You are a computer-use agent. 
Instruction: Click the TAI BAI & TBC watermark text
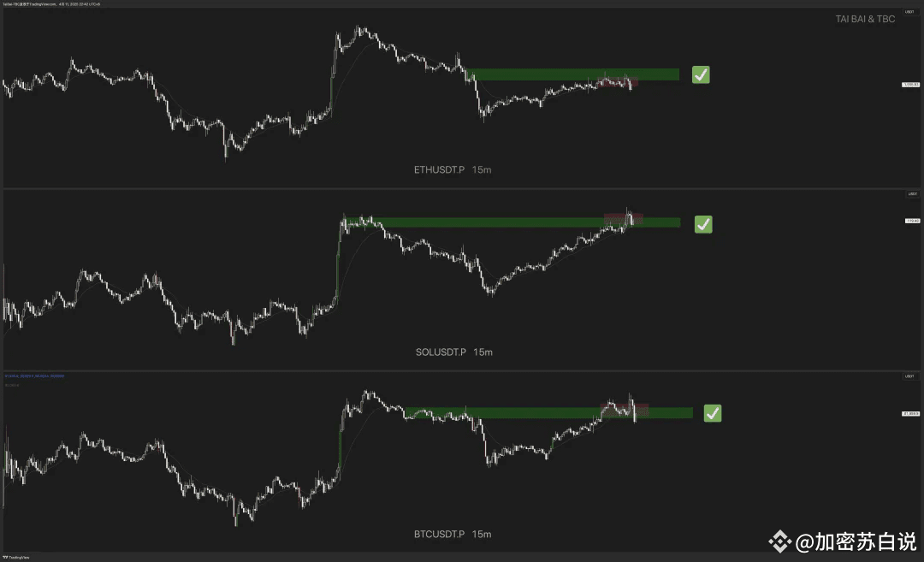click(x=865, y=19)
